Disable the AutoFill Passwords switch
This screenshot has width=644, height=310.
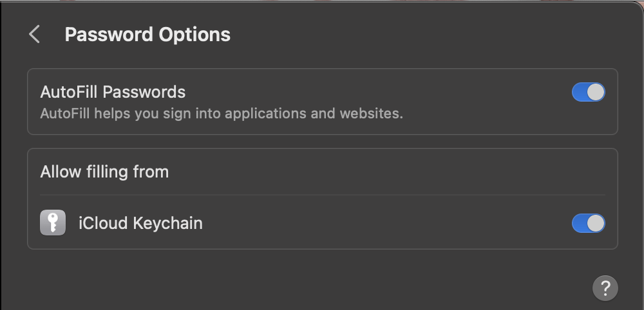(588, 92)
